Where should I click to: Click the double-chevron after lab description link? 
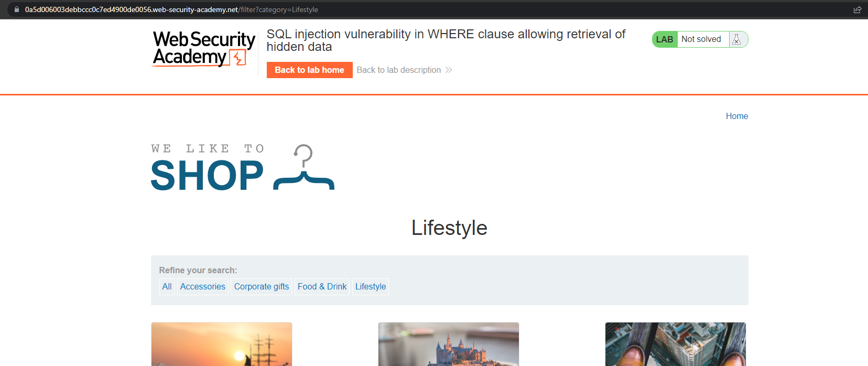(448, 70)
